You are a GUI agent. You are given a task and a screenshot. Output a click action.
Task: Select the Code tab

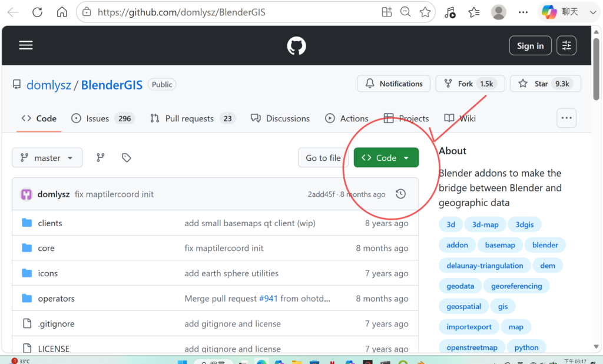click(39, 118)
